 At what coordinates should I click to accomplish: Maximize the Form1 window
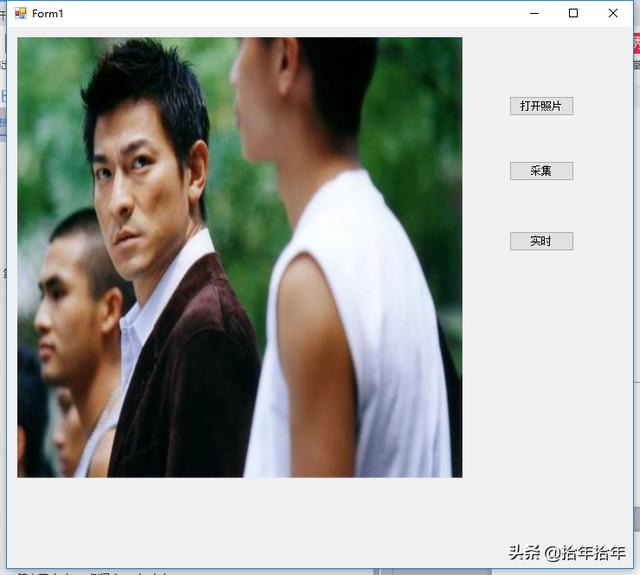click(x=573, y=13)
